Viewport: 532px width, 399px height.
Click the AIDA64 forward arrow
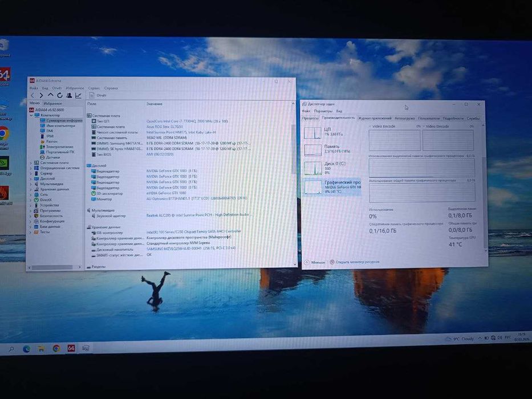tap(42, 96)
